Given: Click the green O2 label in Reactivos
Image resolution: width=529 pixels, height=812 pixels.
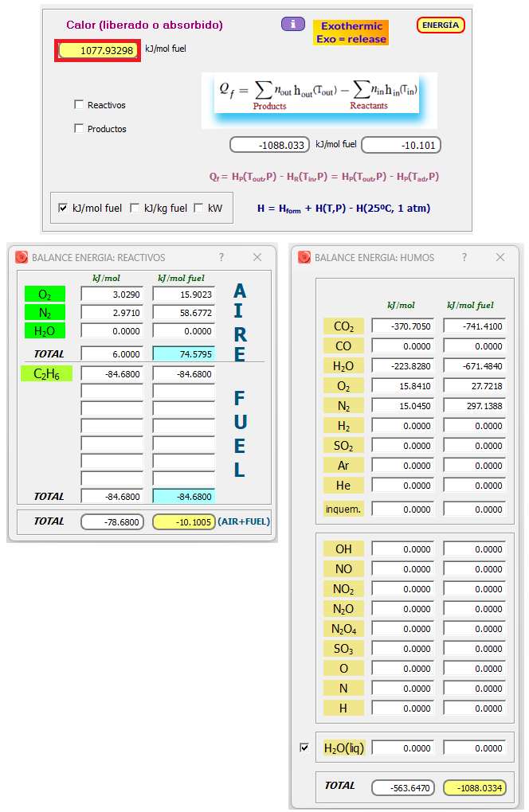Looking at the screenshot, I should click(x=45, y=295).
